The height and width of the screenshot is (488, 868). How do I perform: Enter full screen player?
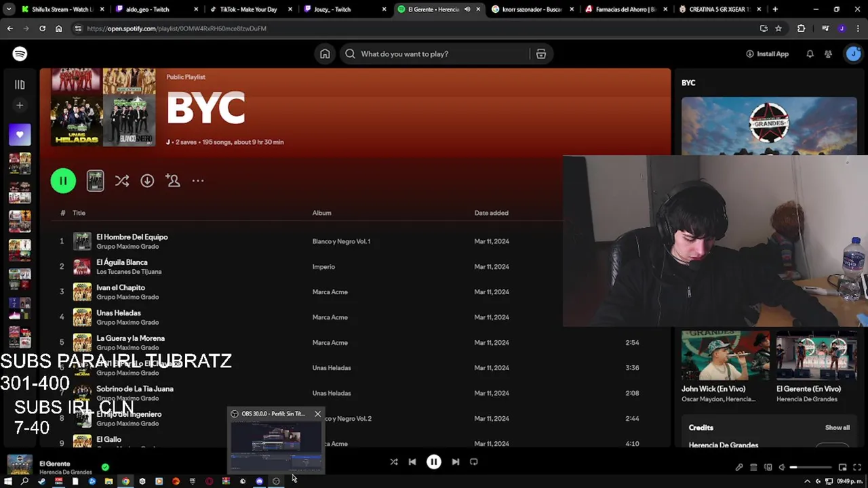click(x=858, y=467)
